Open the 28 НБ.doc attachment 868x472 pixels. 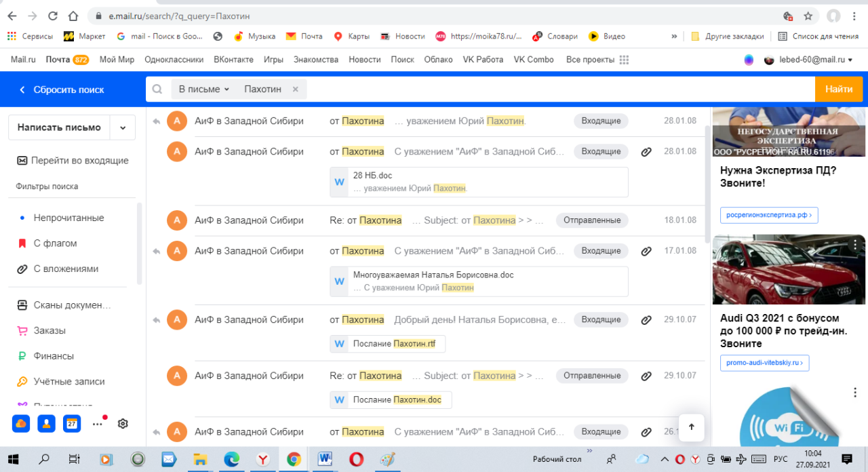click(x=479, y=182)
